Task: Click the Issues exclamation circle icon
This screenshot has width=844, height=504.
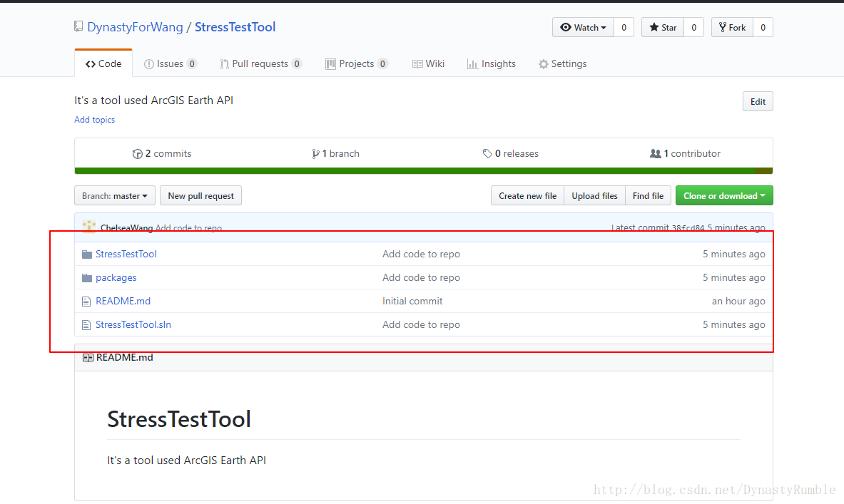Action: click(149, 64)
